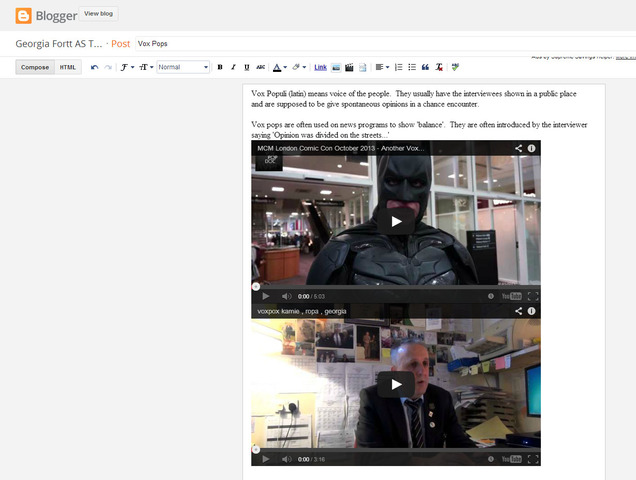Toggle strikethrough formatting
636x480 pixels.
click(x=260, y=67)
